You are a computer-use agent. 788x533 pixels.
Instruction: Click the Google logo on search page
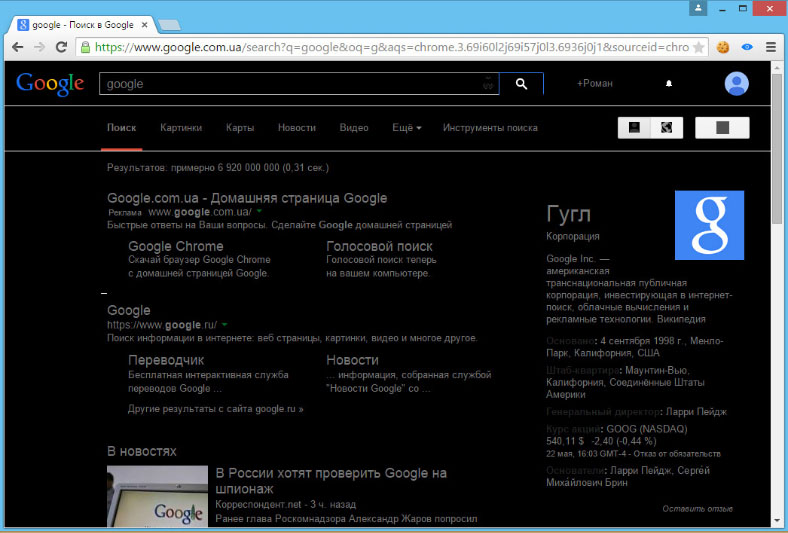point(50,84)
